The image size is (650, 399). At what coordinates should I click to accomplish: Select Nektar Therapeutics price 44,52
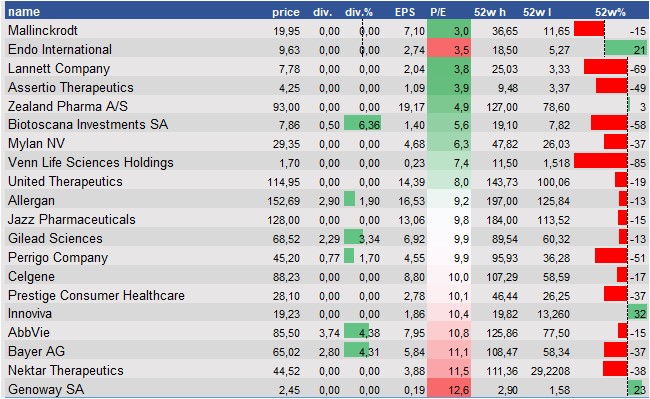286,371
